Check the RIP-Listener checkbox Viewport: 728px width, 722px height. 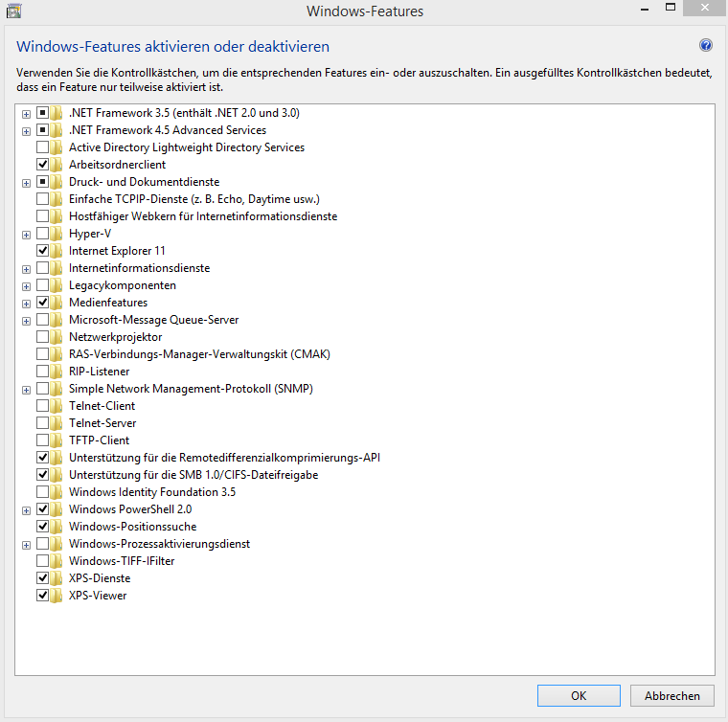point(42,372)
